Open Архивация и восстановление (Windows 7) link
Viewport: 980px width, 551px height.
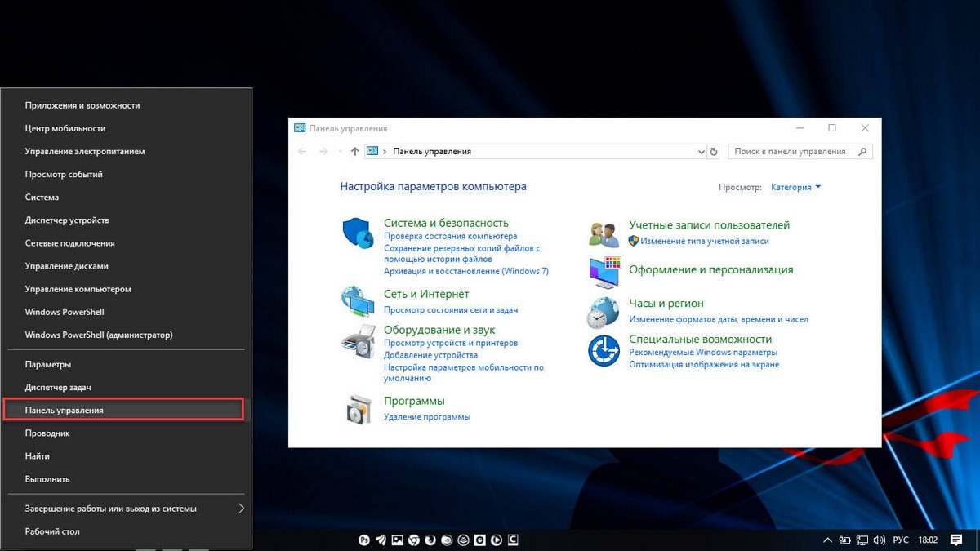tap(466, 271)
